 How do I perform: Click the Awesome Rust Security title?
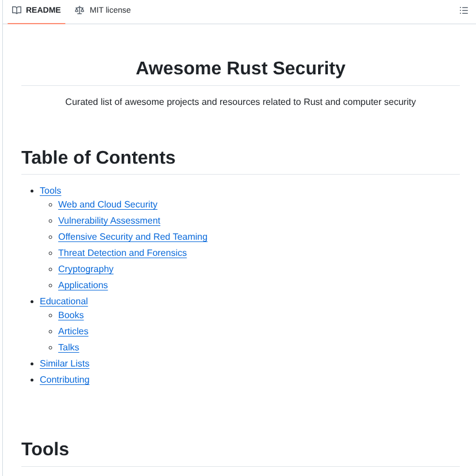click(240, 68)
